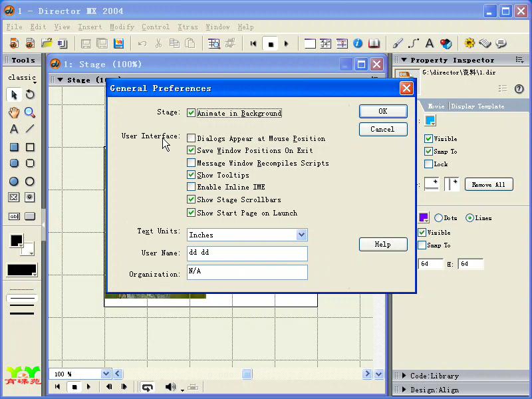Select the Field tool
The width and height of the screenshot is (532, 399).
[14, 216]
